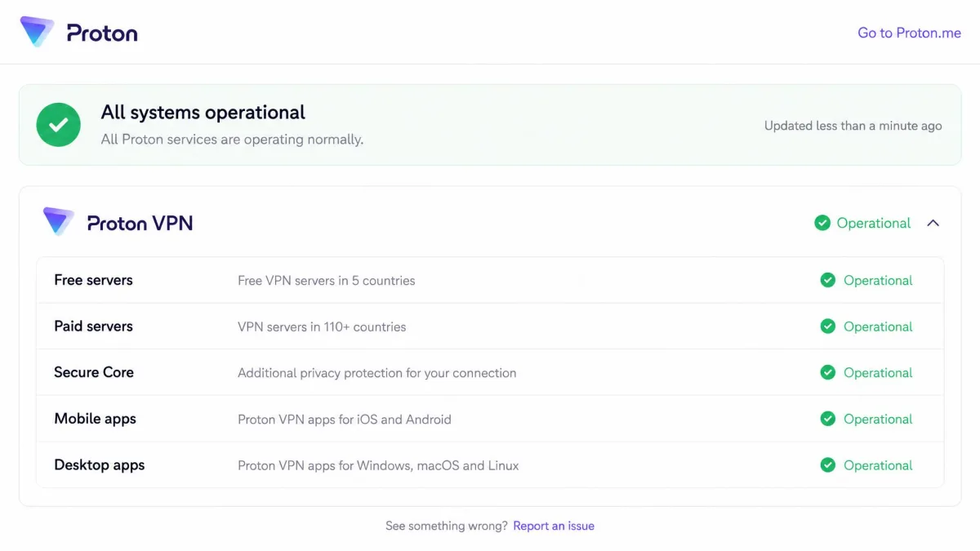Screen dimensions: 980x551
Task: Click the Proton VPN shield logo icon
Action: 59,221
